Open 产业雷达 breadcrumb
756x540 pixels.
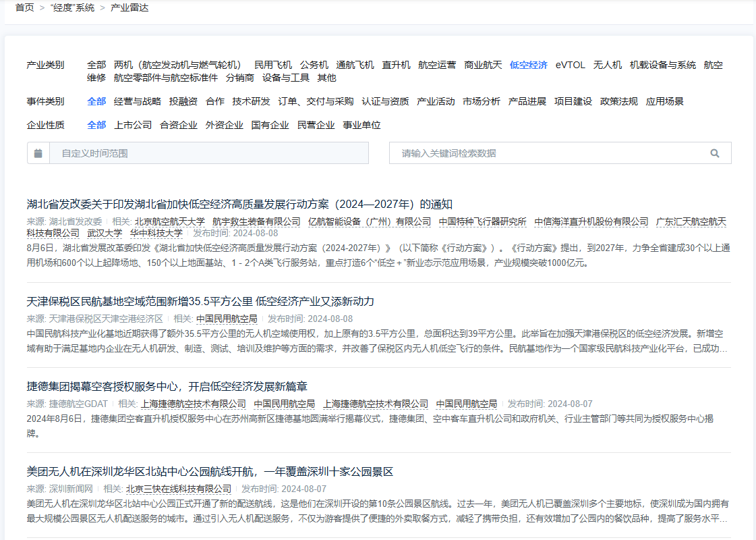coord(129,7)
